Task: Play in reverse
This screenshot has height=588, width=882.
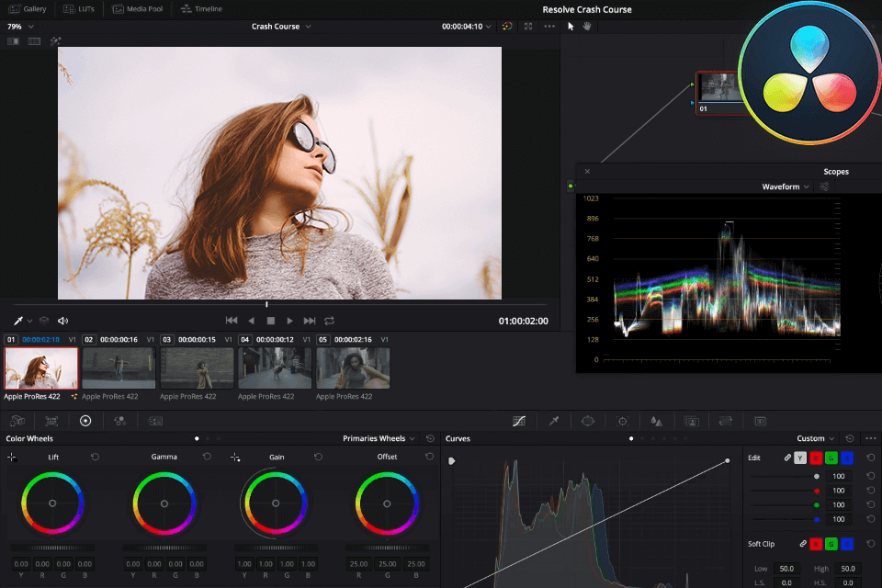Action: 252,321
